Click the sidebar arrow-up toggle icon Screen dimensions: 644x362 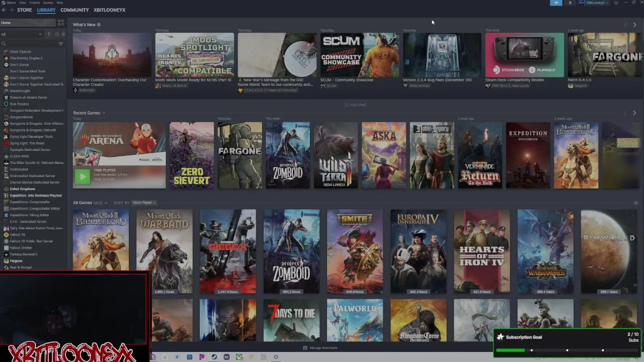click(x=49, y=34)
